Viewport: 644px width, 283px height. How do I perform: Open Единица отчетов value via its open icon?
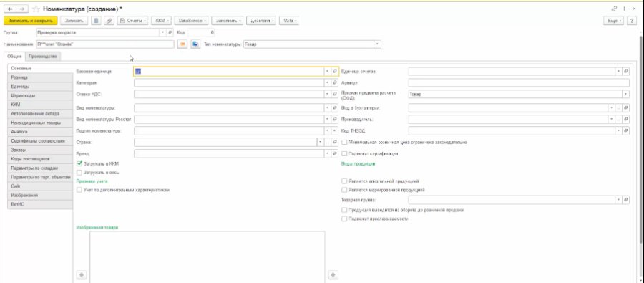tap(626, 72)
